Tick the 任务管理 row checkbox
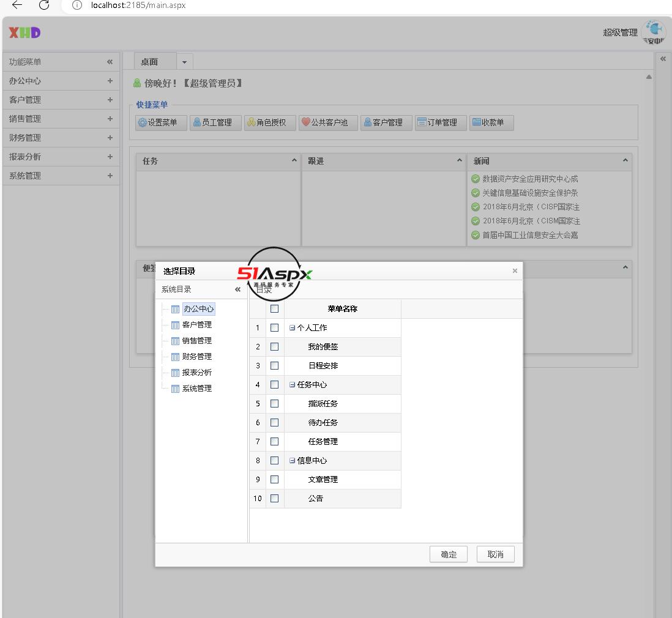This screenshot has width=672, height=618. tap(274, 442)
